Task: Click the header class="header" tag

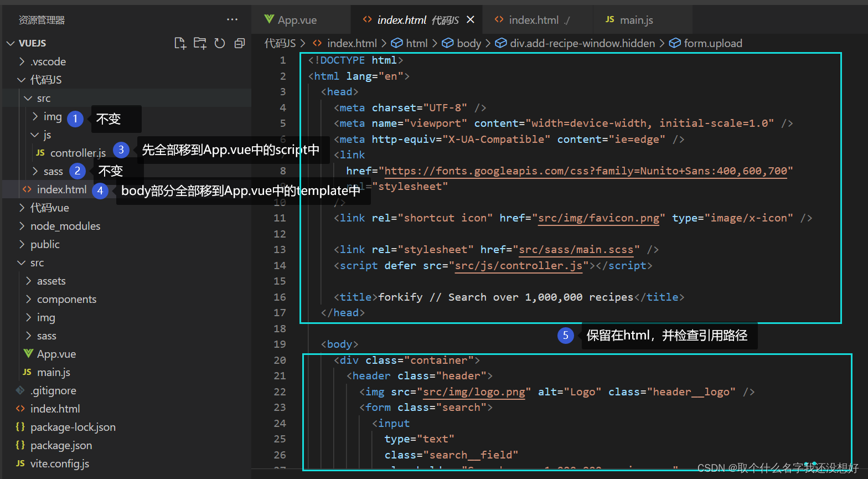Action: point(420,376)
